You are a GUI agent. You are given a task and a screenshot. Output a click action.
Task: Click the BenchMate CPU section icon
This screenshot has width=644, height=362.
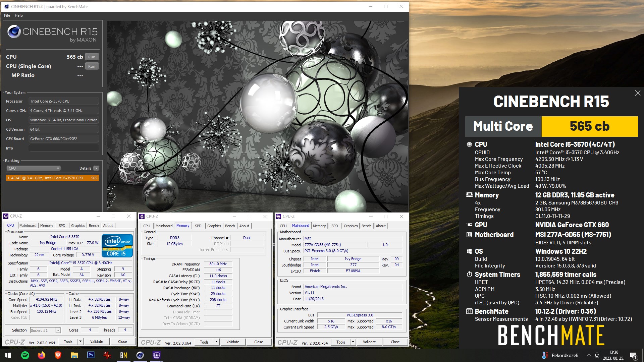point(469,144)
